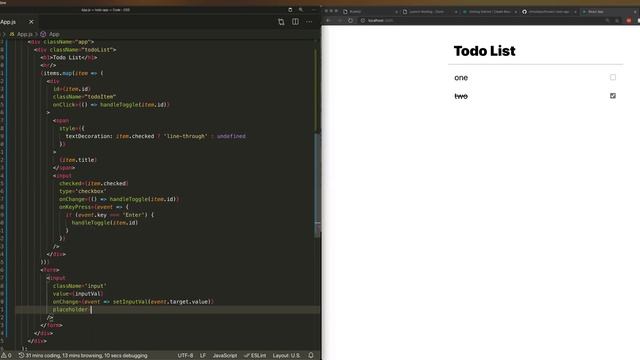Click the open changes icon in editor toolbar
The image size is (640, 360).
pyautogui.click(x=281, y=22)
